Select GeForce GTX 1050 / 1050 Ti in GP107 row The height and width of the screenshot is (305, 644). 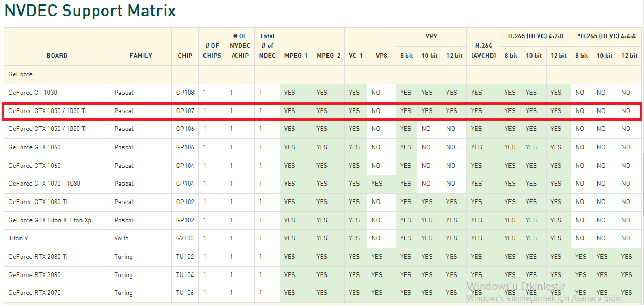[47, 111]
